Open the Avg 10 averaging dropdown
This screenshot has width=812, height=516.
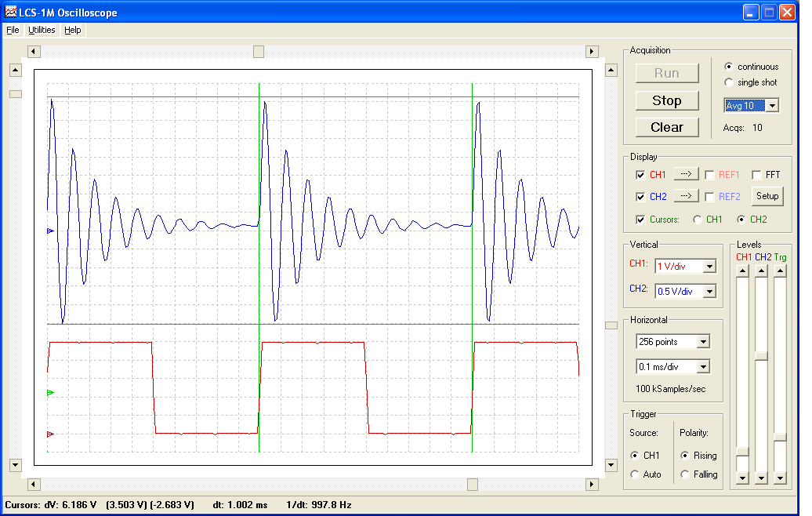click(x=770, y=104)
